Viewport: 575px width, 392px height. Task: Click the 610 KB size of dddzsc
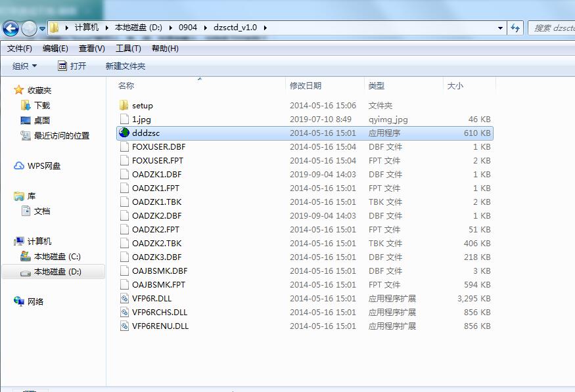(477, 133)
